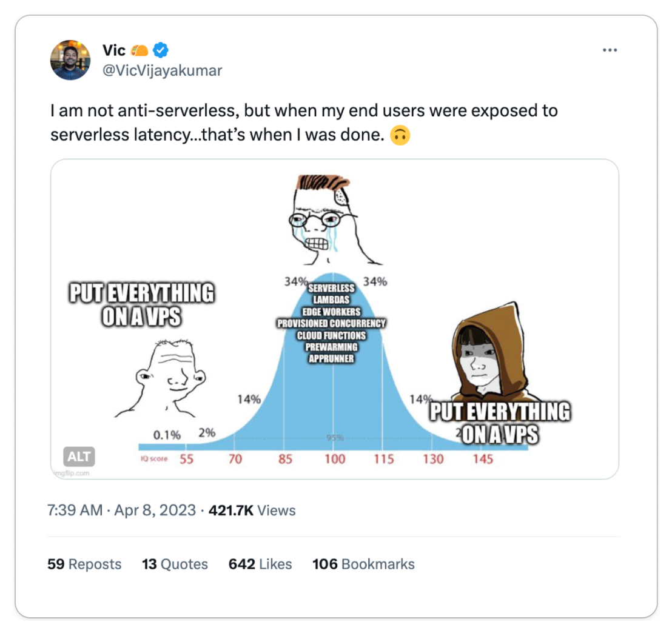This screenshot has width=672, height=633.
Task: Click the tweet text about serverless latency
Action: click(304, 122)
